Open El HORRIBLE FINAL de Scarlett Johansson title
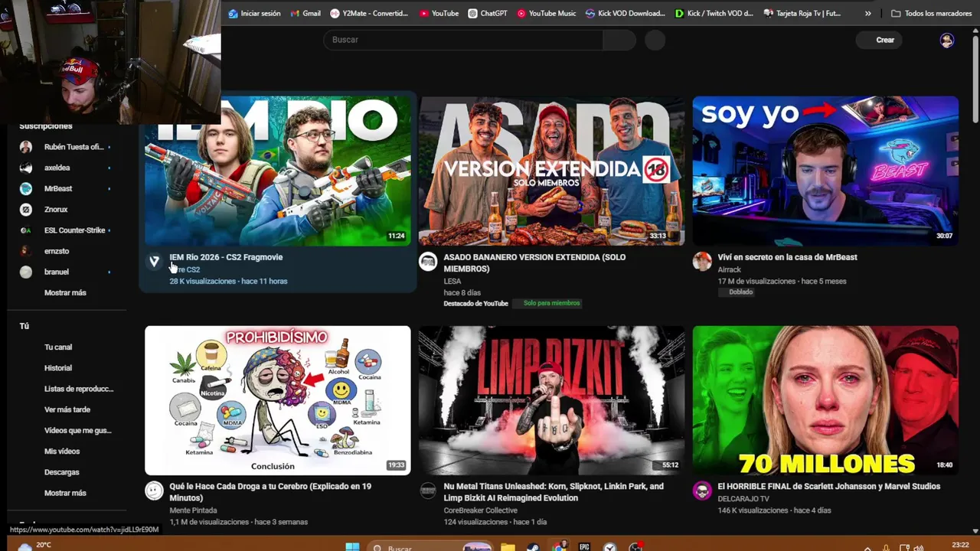Screen dimensions: 980x551 coord(828,486)
